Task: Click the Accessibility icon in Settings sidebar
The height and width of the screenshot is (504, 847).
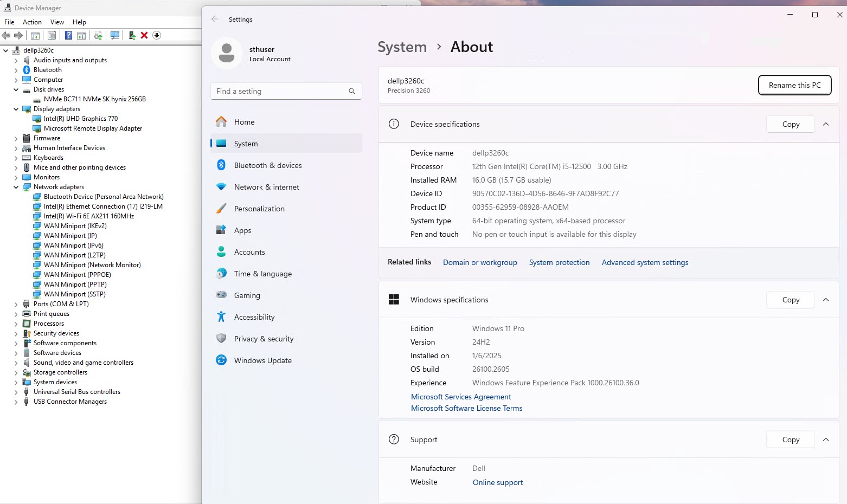Action: (221, 317)
